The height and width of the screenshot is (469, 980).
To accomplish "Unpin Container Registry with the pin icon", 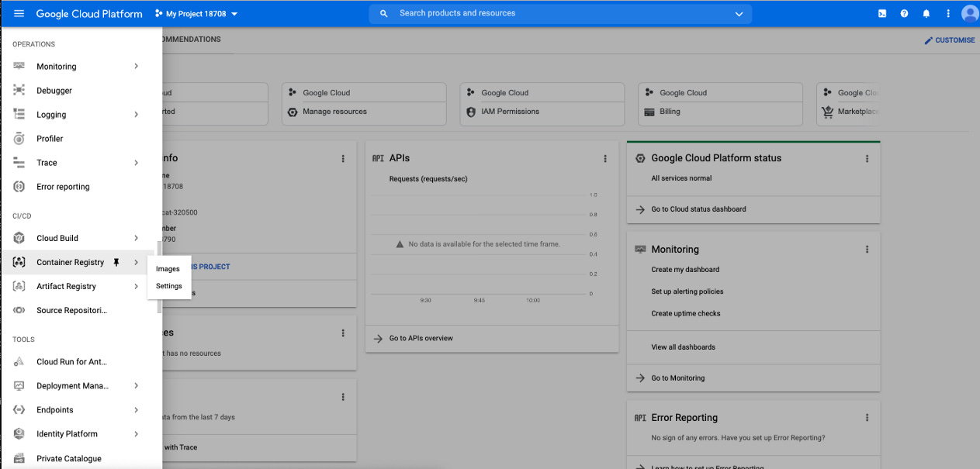I will coord(116,262).
